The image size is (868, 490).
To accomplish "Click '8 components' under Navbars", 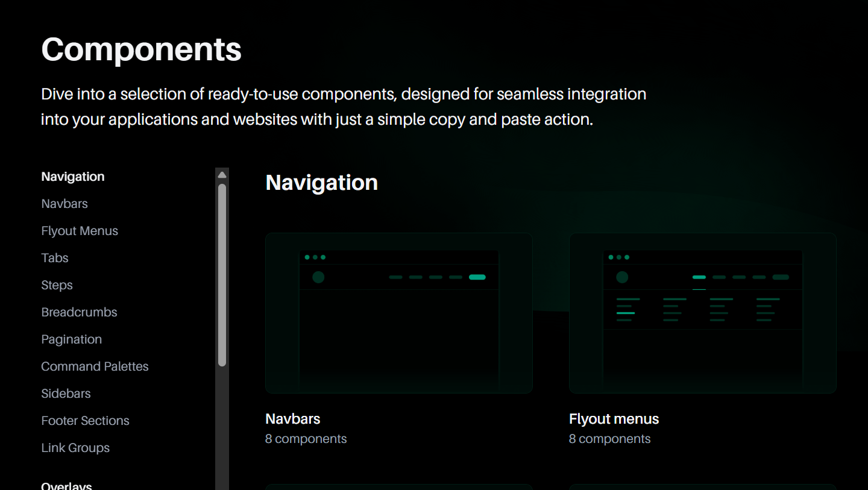I will 306,439.
